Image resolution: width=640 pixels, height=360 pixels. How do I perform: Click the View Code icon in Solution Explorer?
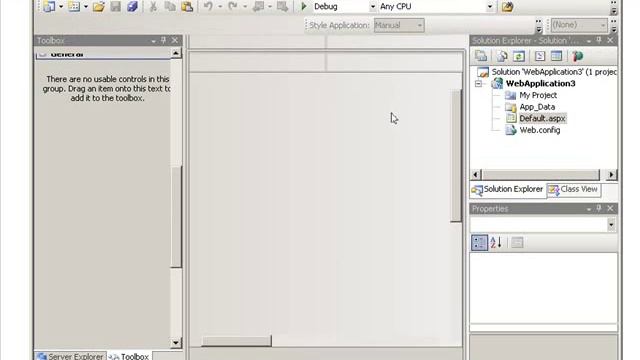click(540, 56)
